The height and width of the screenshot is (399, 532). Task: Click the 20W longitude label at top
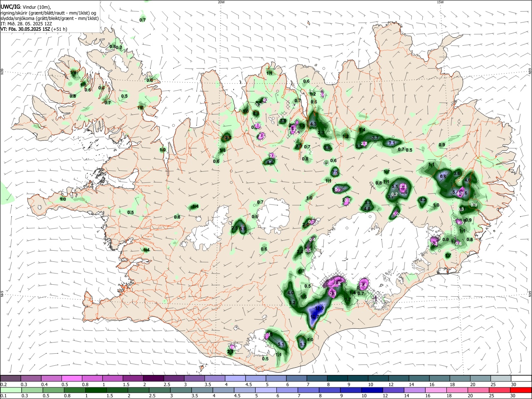click(221, 2)
